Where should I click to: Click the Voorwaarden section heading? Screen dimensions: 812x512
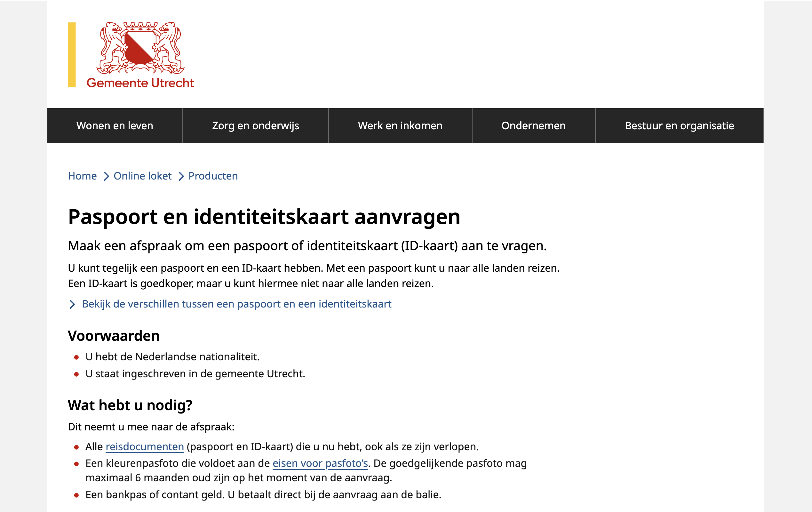tap(114, 336)
